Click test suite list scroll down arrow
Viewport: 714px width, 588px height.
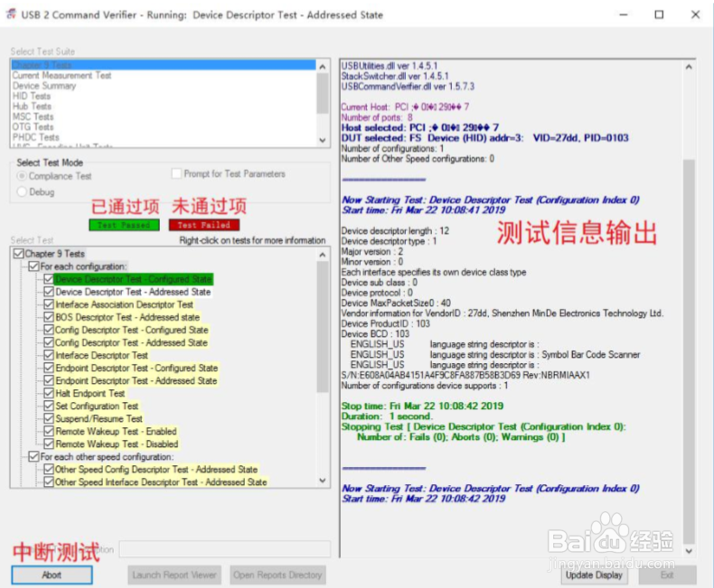tap(323, 140)
